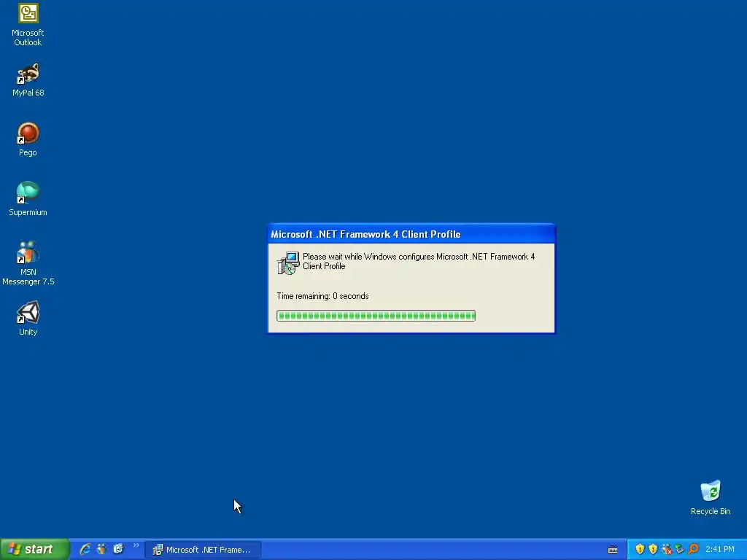The width and height of the screenshot is (747, 560).
Task: Click the tray icon with red X
Action: point(667,549)
